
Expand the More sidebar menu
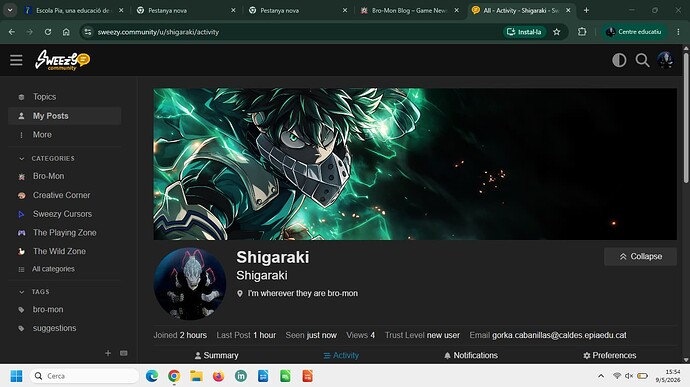pyautogui.click(x=42, y=135)
